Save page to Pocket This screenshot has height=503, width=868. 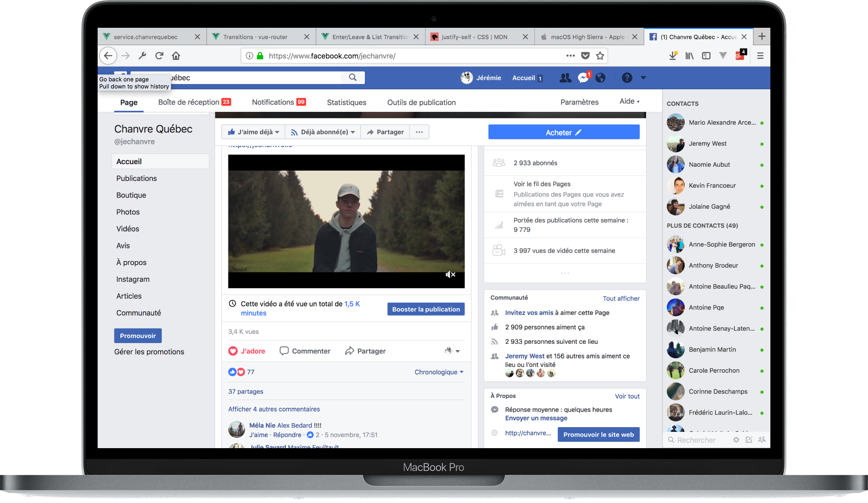(x=585, y=56)
